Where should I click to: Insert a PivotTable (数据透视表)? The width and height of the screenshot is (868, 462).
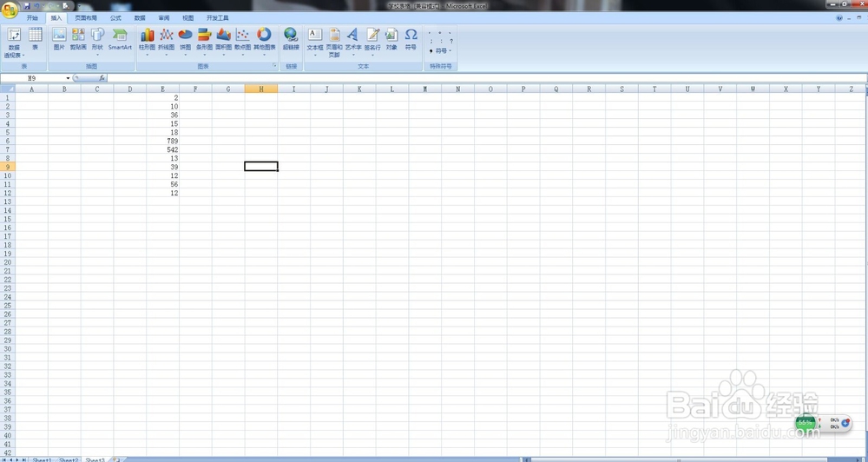[x=14, y=43]
